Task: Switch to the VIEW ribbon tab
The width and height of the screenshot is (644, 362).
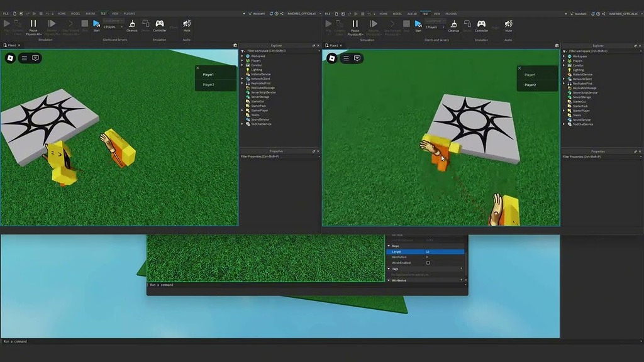Action: point(115,13)
